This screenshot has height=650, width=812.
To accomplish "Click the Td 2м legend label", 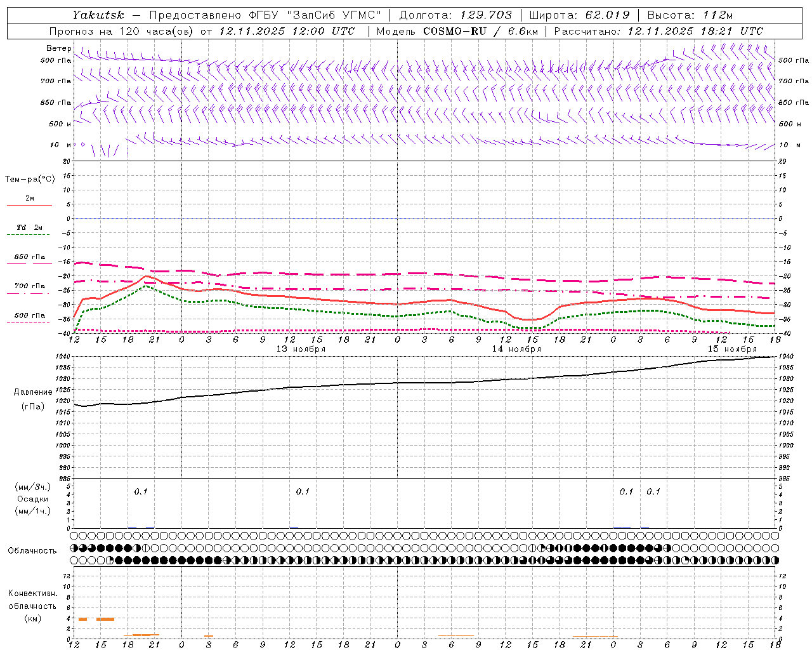I will 29,227.
